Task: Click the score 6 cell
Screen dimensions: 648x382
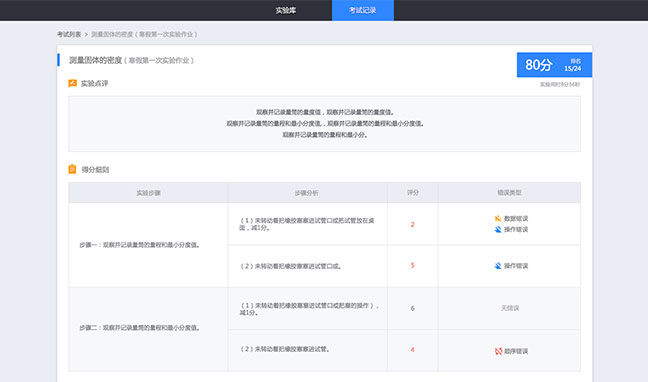Action: point(412,308)
